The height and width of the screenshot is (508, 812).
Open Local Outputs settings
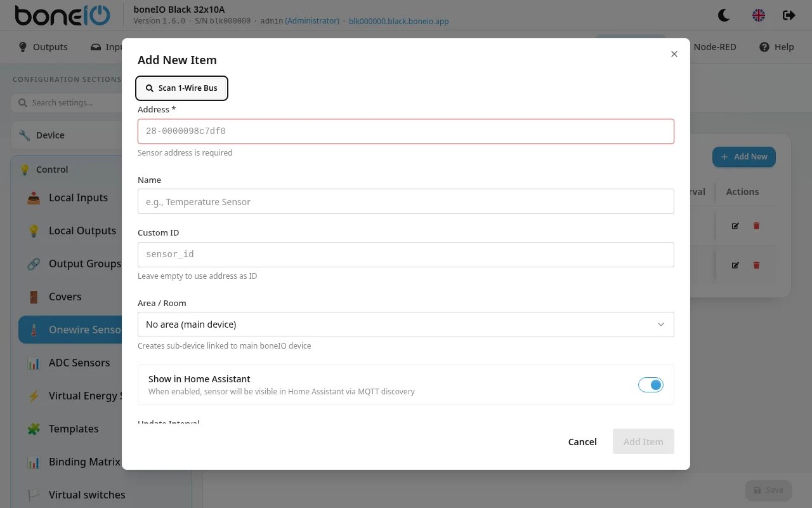click(x=70, y=231)
